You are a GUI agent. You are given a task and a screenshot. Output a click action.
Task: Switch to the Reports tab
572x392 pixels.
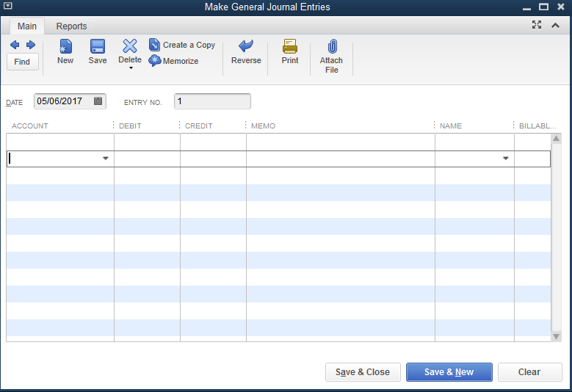point(71,26)
